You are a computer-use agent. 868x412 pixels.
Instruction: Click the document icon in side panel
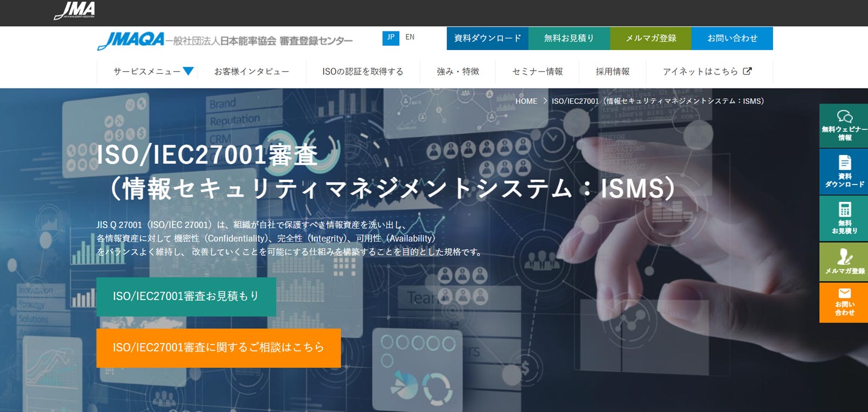pos(845,162)
